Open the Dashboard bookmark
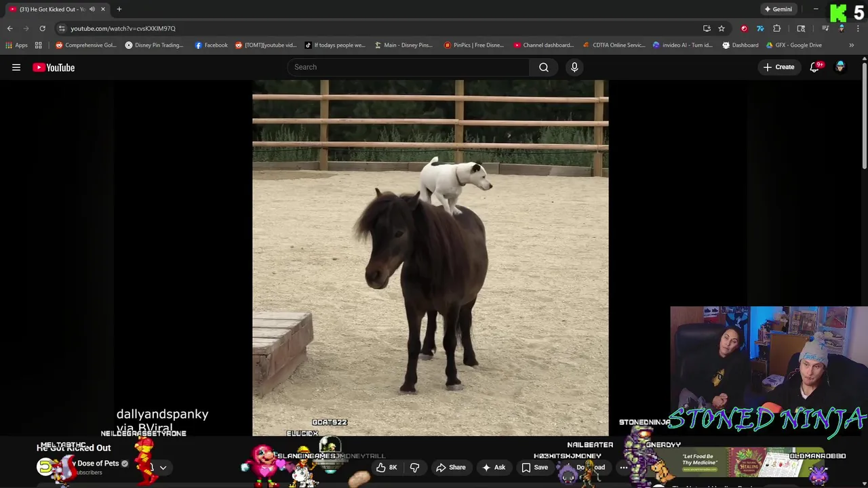Viewport: 868px width, 488px height. [741, 45]
